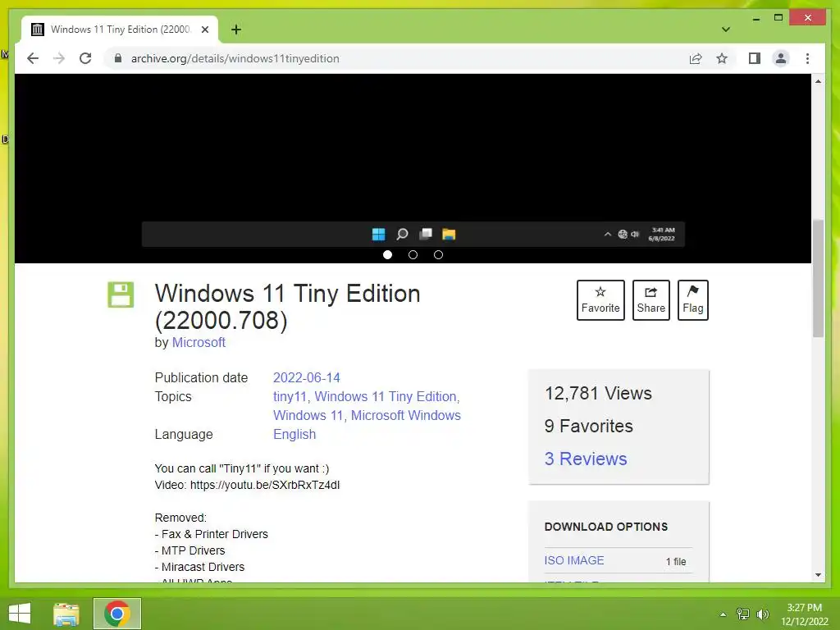Open the Microsoft Windows topic link
The height and width of the screenshot is (630, 840).
pos(405,415)
